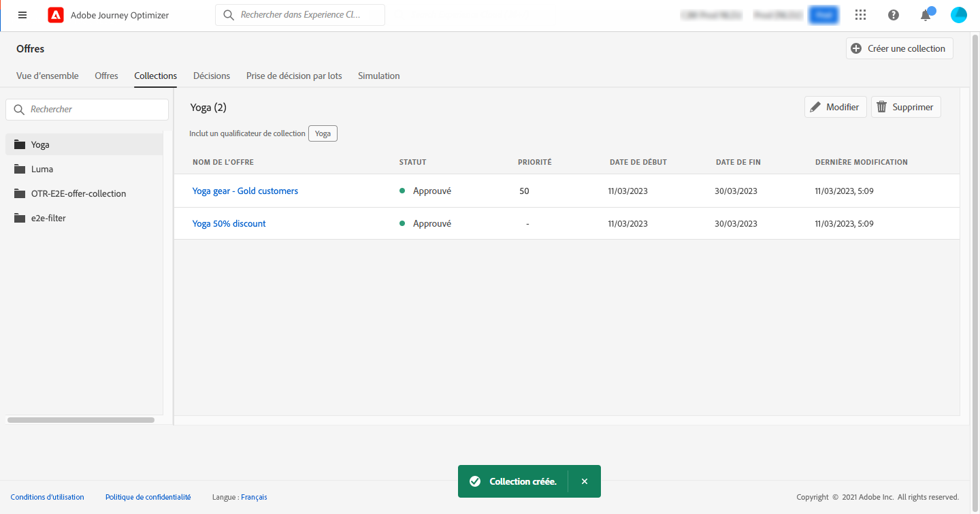Click Créer une collection button
The width and height of the screenshot is (980, 514).
pyautogui.click(x=899, y=48)
